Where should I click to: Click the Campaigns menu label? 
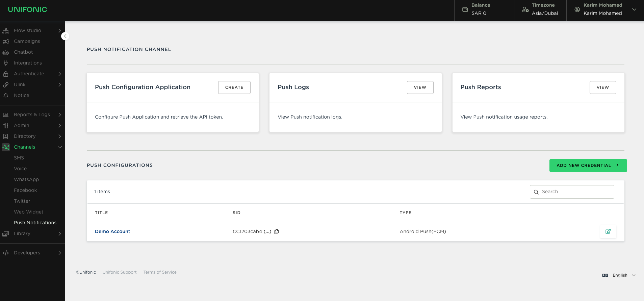click(27, 42)
